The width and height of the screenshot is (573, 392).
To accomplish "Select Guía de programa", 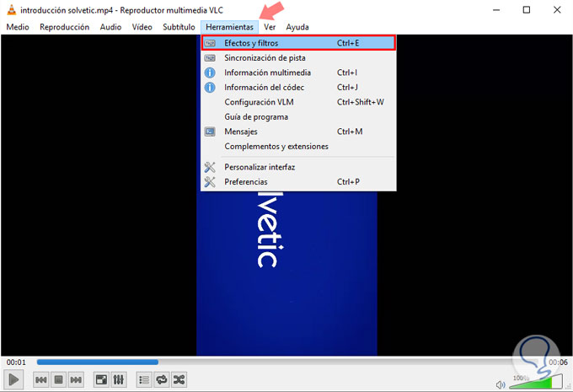I will coord(298,116).
